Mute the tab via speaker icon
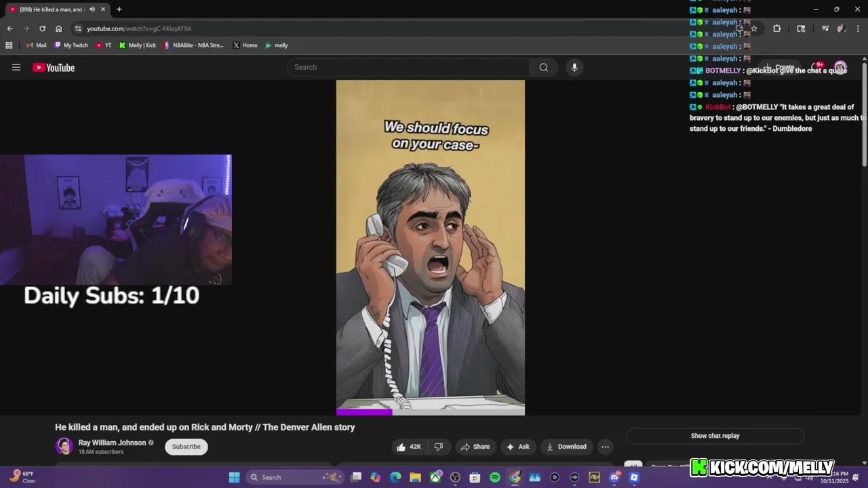This screenshot has height=488, width=868. 92,9
